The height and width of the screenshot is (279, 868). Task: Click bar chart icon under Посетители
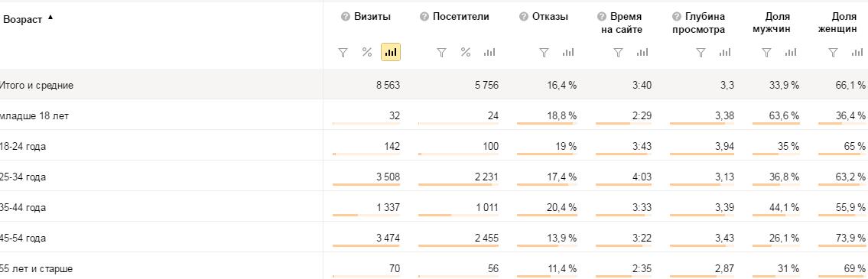489,53
